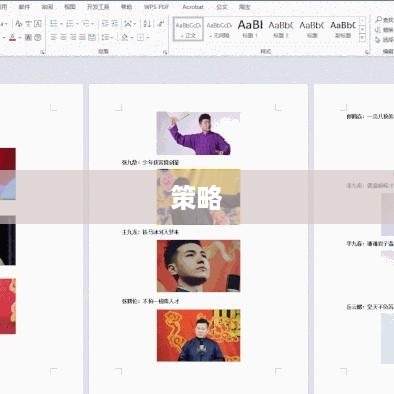The height and width of the screenshot is (394, 394).
Task: Open the 帮助 tab
Action: (x=126, y=7)
